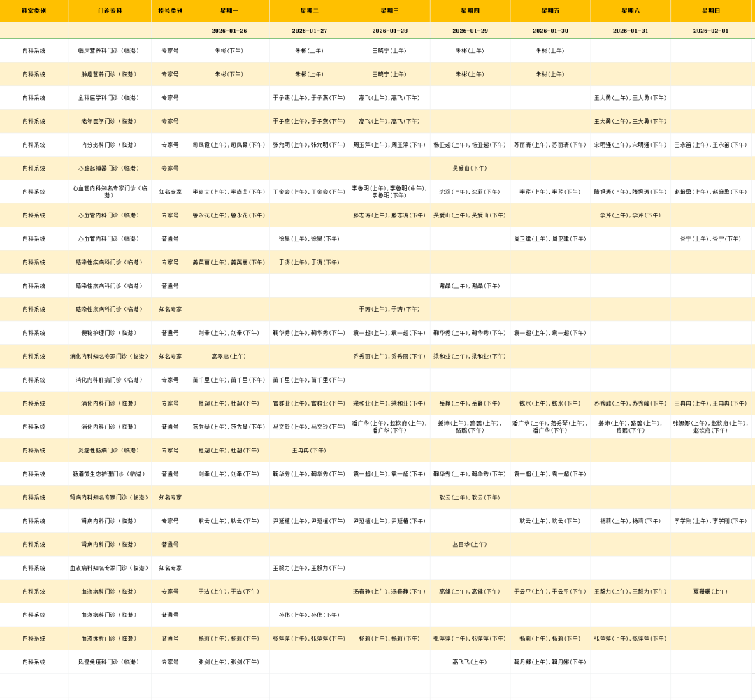The height and width of the screenshot is (700, 755).
Task: Select the 2026-01-30 date cell
Action: 550,31
